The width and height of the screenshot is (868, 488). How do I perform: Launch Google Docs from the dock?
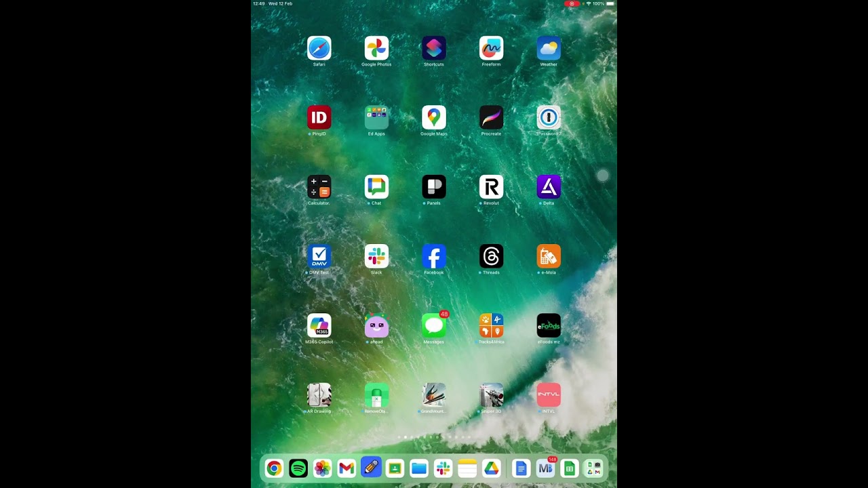521,468
